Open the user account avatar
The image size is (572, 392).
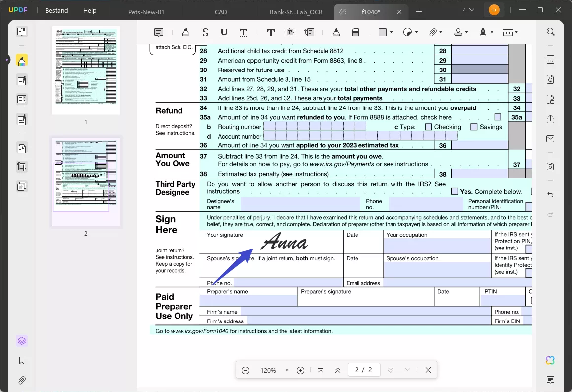point(494,10)
